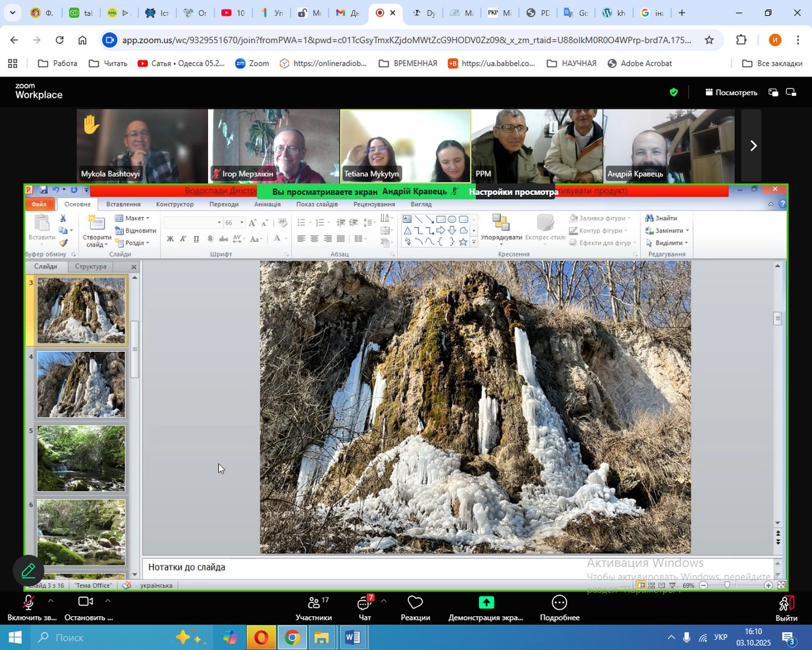Open the Participants panel
Screen dimensions: 812x650
tap(313, 604)
